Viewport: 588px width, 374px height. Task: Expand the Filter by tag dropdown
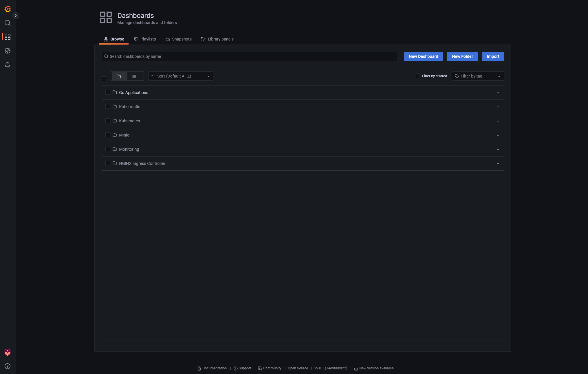point(477,76)
